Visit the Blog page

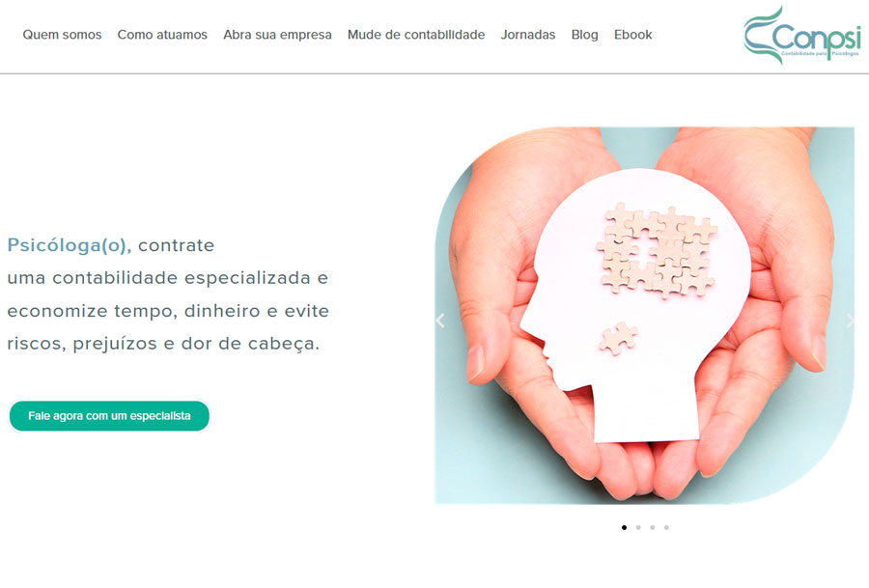[585, 35]
